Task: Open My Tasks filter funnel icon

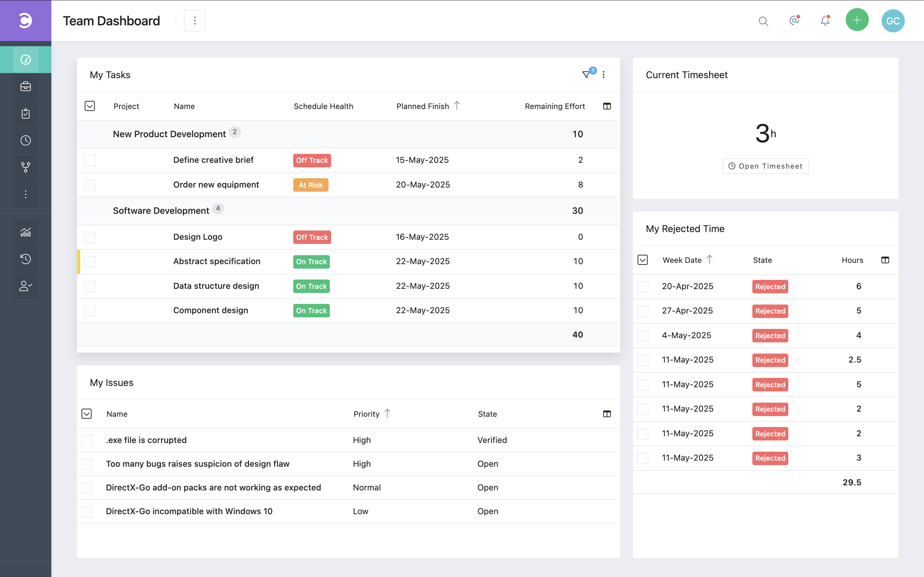Action: click(x=586, y=74)
